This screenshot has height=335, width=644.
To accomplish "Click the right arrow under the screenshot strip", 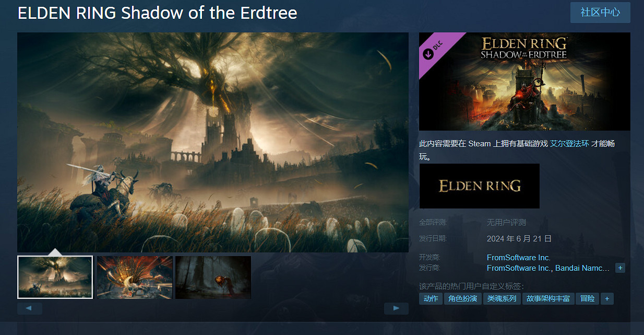I will click(396, 308).
